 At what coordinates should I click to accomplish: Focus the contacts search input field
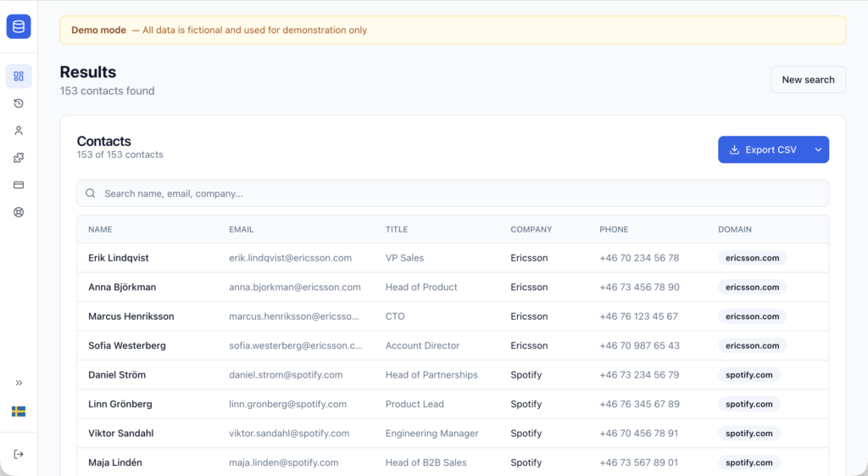(x=453, y=193)
